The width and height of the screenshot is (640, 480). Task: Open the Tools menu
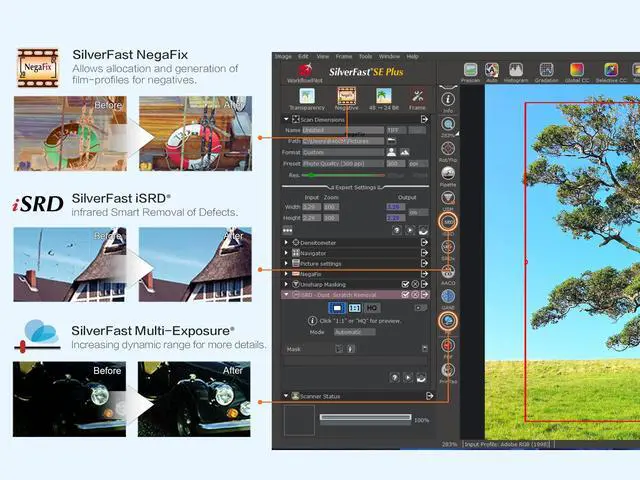pyautogui.click(x=365, y=57)
